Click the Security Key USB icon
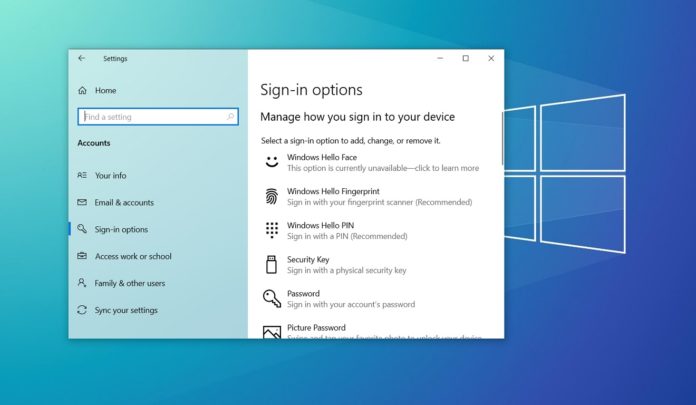 pos(271,264)
